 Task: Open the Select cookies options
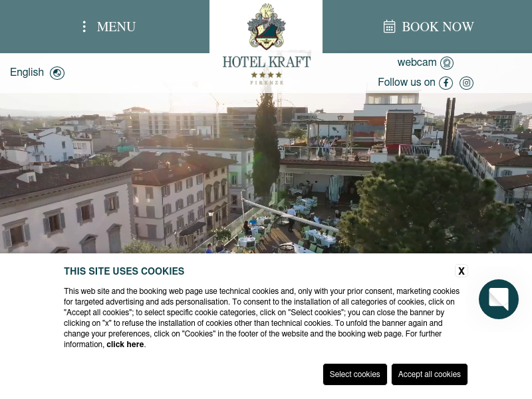(x=355, y=374)
